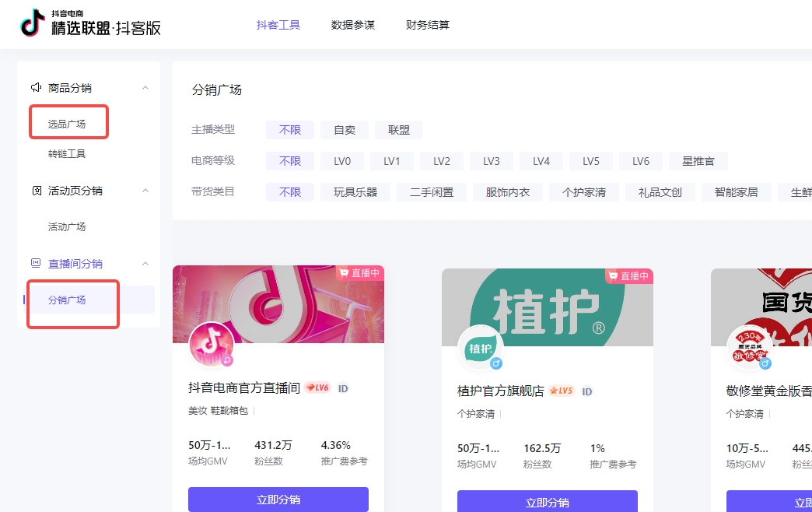The width and height of the screenshot is (812, 512).
Task: Click the 10万-5... GMV on 敬修堂 card
Action: 747,448
